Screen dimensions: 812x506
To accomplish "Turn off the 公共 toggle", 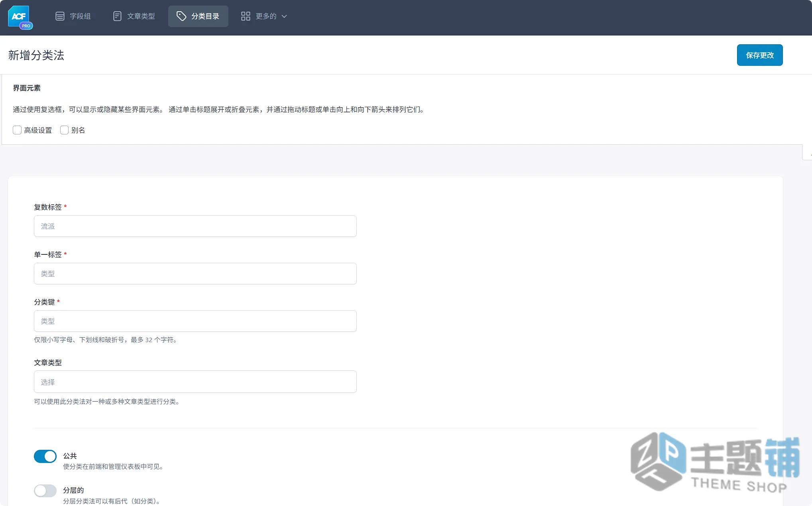I will [x=45, y=456].
